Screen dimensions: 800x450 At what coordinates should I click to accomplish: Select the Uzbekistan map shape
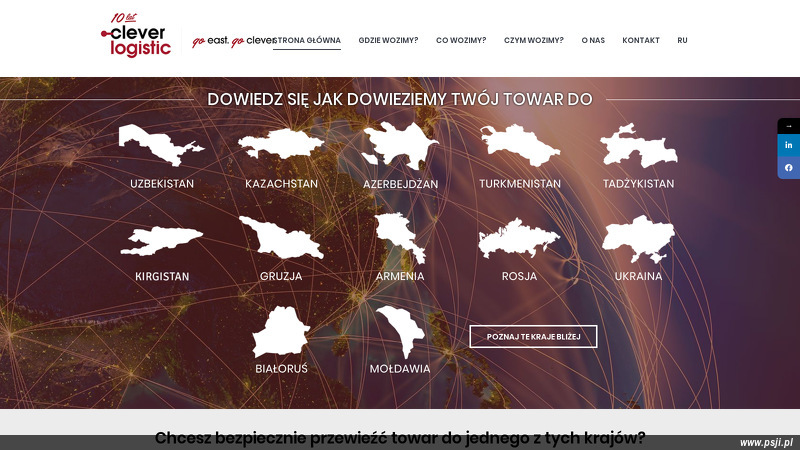(x=161, y=145)
